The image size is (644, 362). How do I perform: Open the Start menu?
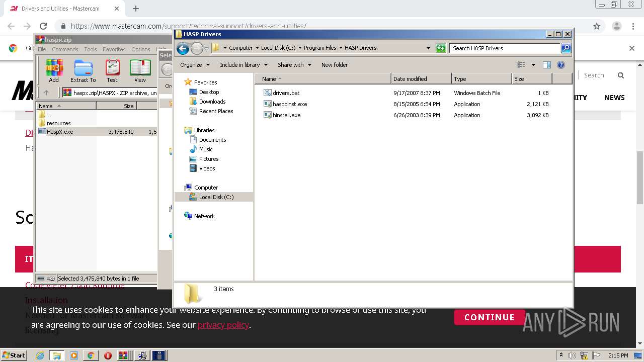click(14, 355)
